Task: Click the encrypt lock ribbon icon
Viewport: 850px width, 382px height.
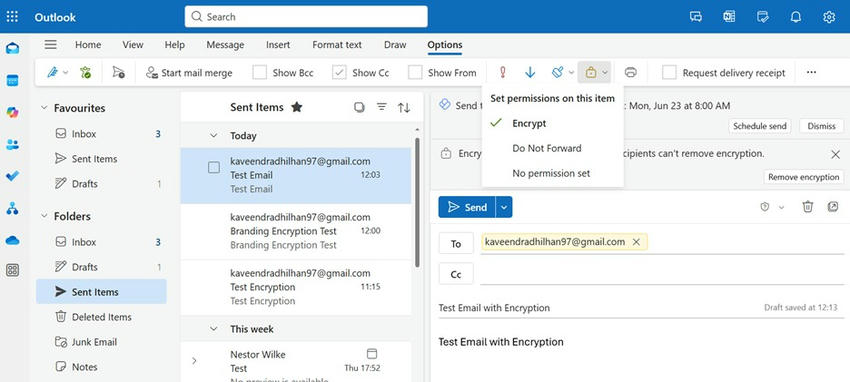Action: [x=591, y=72]
